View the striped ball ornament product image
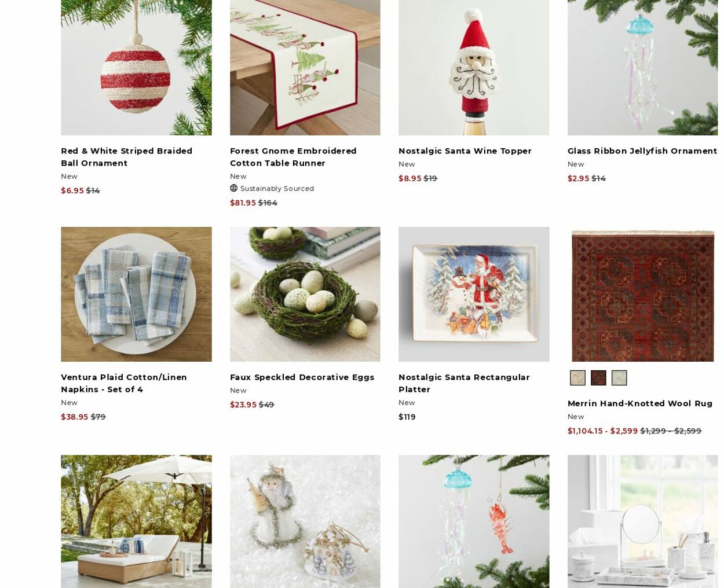Screen dimensions: 724x588 click(136, 68)
